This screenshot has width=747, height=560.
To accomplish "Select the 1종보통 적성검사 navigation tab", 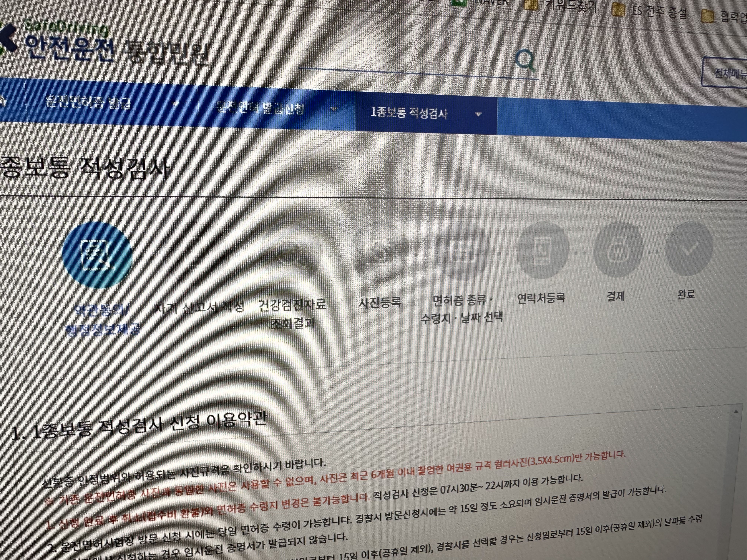I will pos(409,113).
